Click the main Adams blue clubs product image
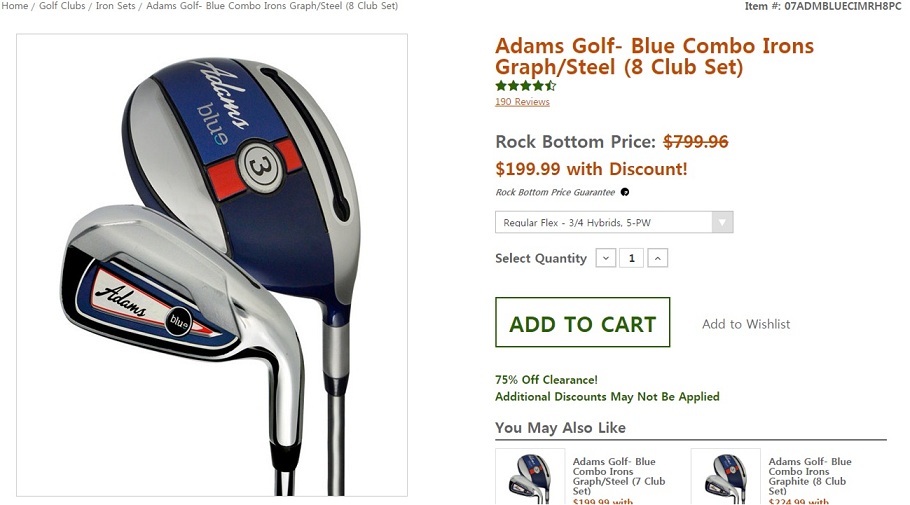This screenshot has height=505, width=910. [x=212, y=265]
